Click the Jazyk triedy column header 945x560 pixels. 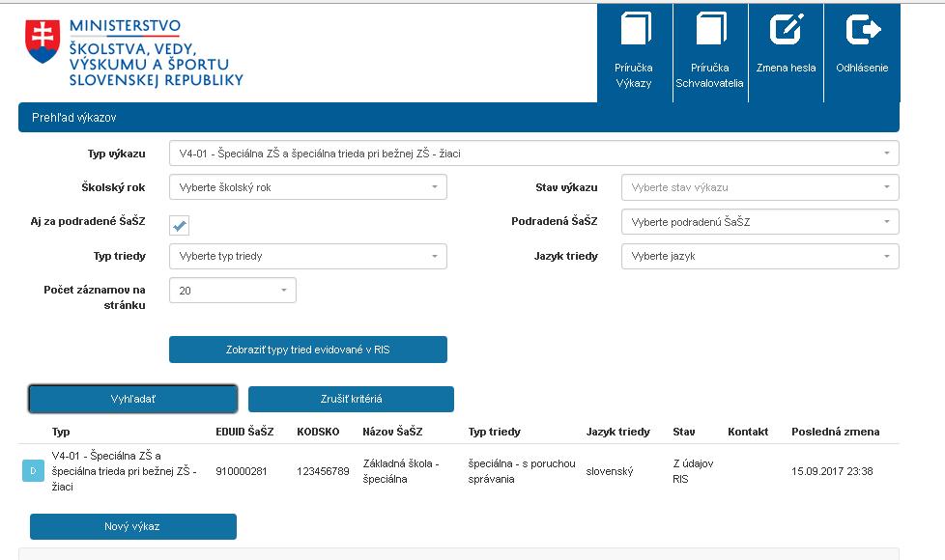[617, 432]
